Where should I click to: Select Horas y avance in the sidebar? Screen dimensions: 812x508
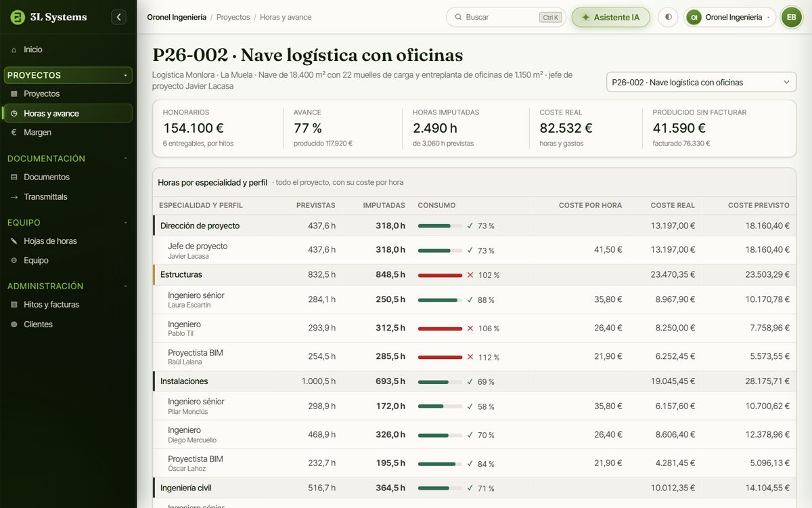pos(68,113)
